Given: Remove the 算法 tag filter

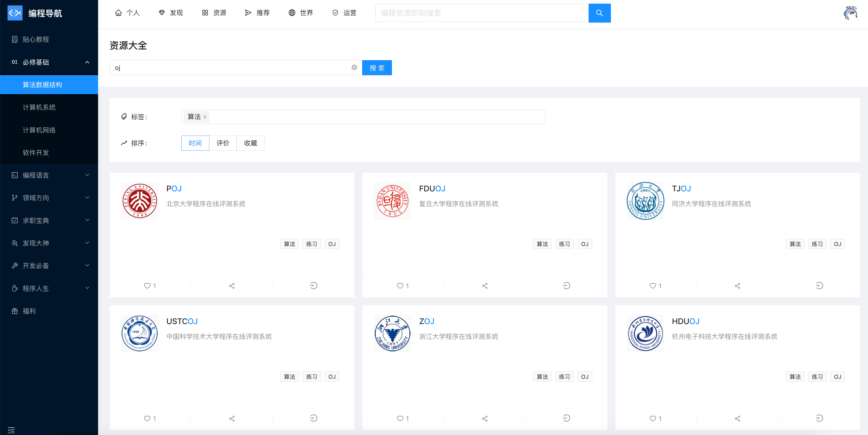Looking at the screenshot, I should tap(205, 117).
